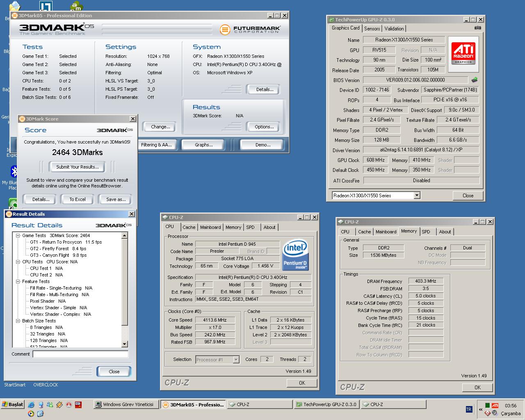Collapse the Game Tests tree node
This screenshot has width=525, height=420.
(x=18, y=235)
